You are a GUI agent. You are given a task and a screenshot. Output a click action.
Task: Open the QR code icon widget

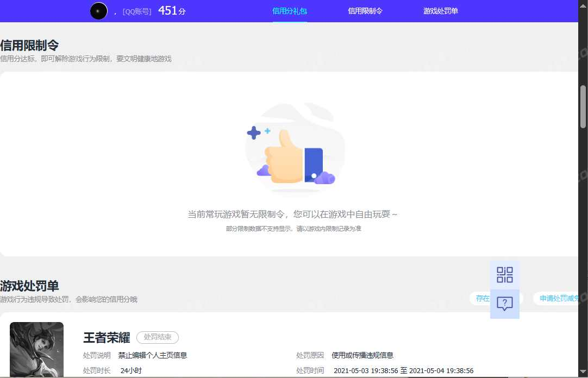(x=504, y=275)
